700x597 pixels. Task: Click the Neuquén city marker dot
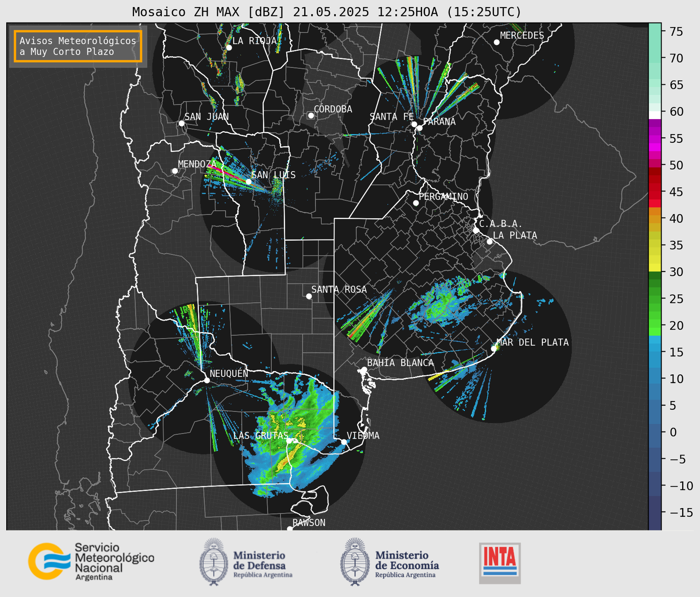(207, 380)
